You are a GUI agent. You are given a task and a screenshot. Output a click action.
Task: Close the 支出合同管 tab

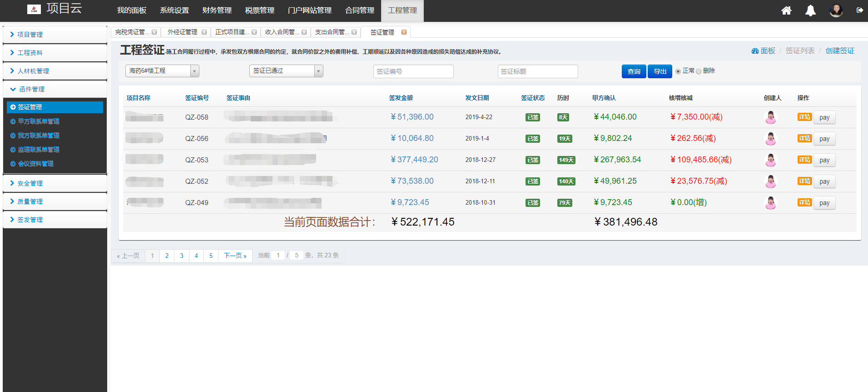click(354, 32)
